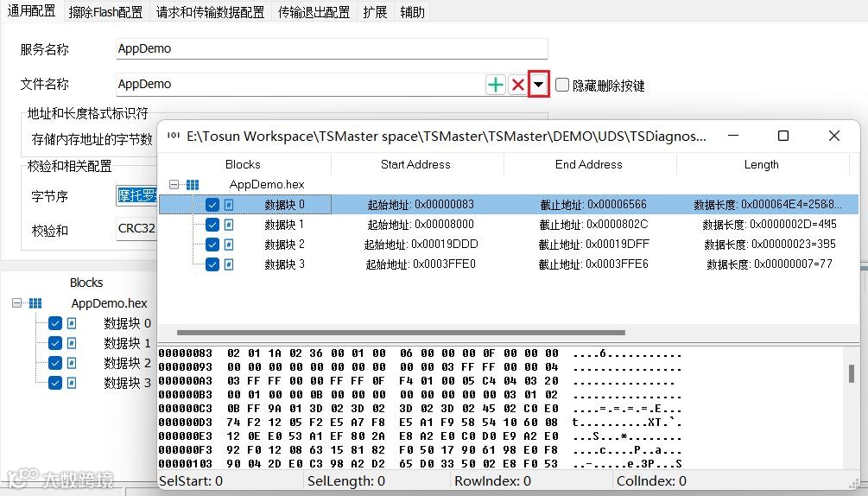Click AppDemo.hex grid icon in main panel
The height and width of the screenshot is (496, 868).
(x=35, y=302)
